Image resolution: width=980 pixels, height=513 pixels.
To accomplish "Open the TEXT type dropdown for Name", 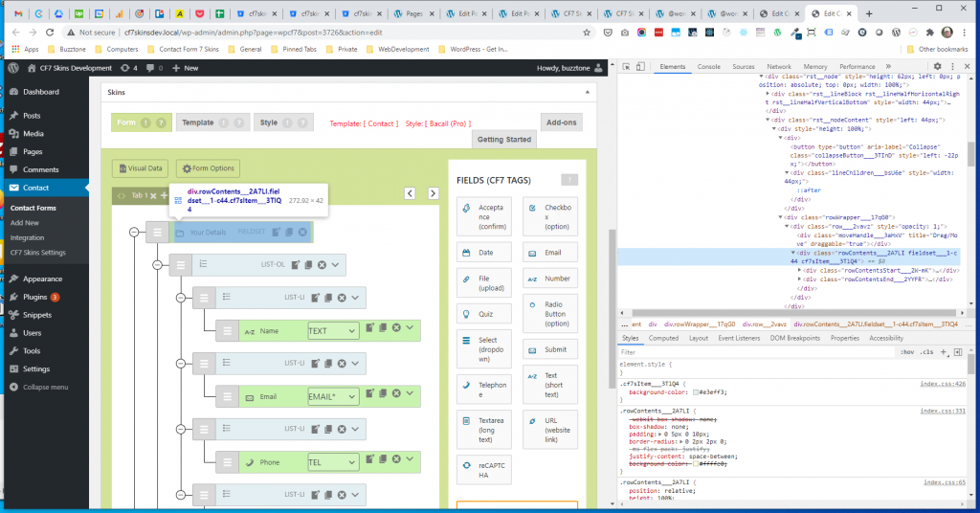I will [333, 330].
